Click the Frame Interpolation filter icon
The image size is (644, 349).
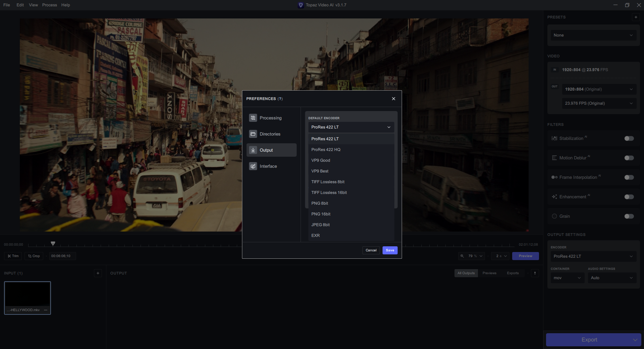coord(554,178)
